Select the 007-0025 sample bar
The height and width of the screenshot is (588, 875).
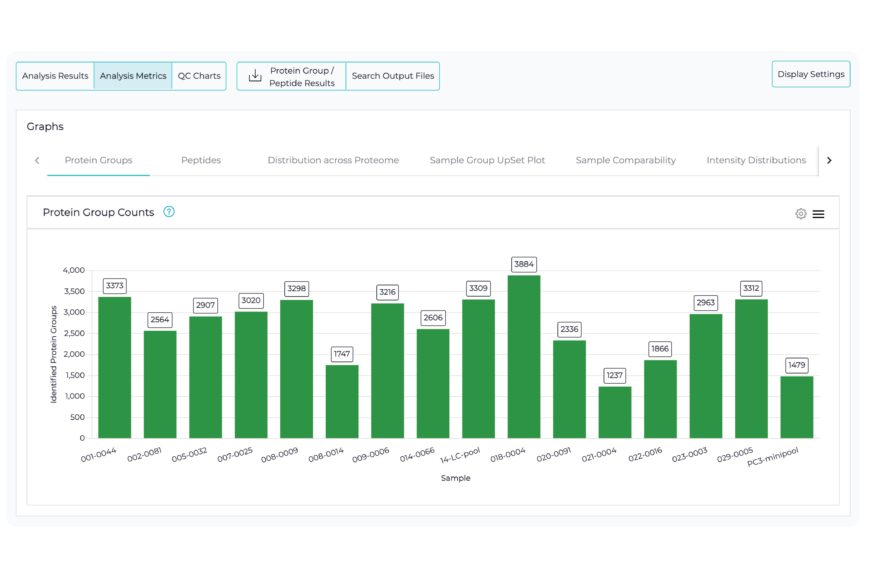(251, 375)
